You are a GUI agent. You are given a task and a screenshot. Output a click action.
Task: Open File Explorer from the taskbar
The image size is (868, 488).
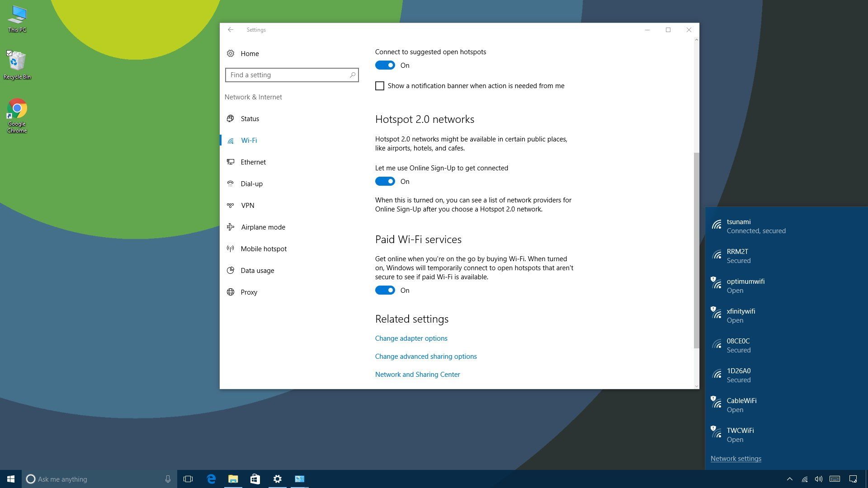coord(233,479)
